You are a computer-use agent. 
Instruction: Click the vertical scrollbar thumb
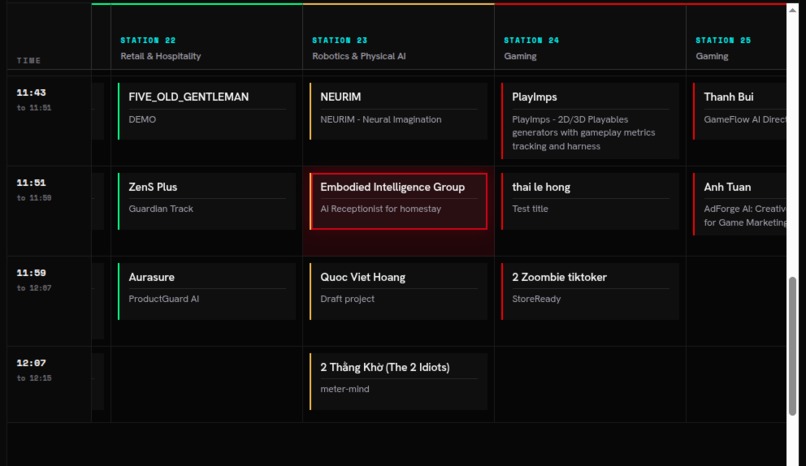[x=793, y=346]
